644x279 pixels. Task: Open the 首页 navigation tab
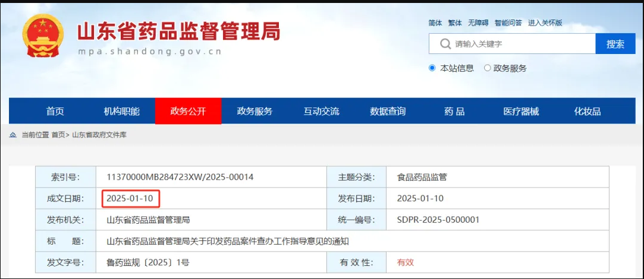[55, 111]
